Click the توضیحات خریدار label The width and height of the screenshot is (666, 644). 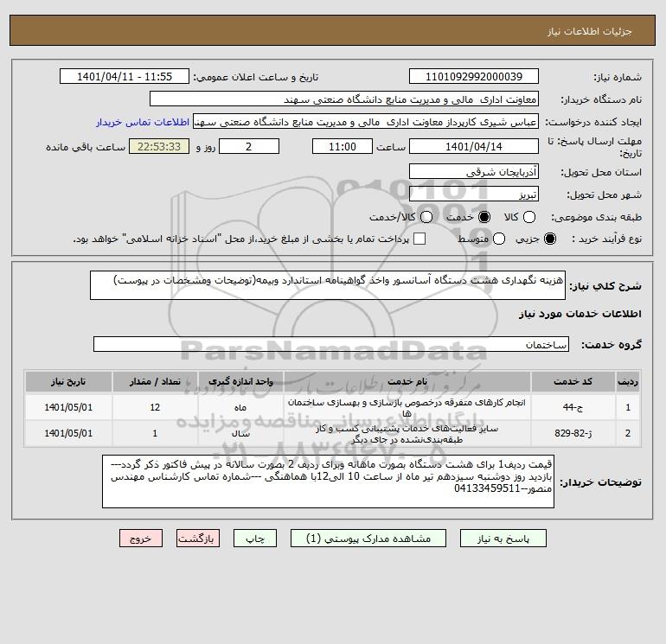(x=600, y=482)
